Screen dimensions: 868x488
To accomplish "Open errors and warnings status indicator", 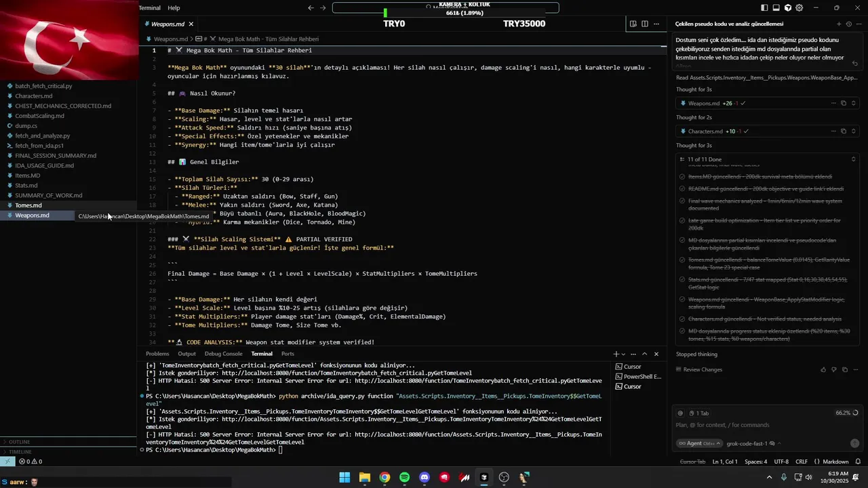I will pyautogui.click(x=31, y=462).
